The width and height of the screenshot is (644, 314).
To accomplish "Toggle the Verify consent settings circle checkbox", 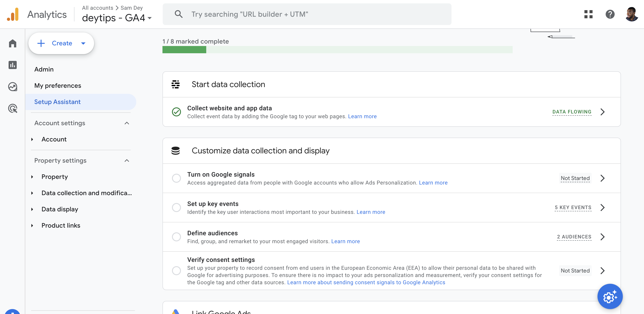I will tap(176, 270).
